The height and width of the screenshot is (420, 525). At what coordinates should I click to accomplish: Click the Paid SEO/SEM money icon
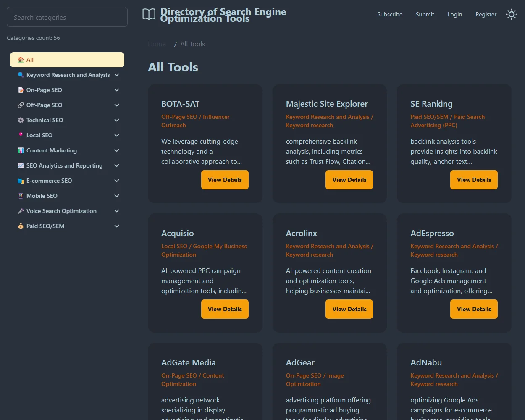(x=21, y=226)
